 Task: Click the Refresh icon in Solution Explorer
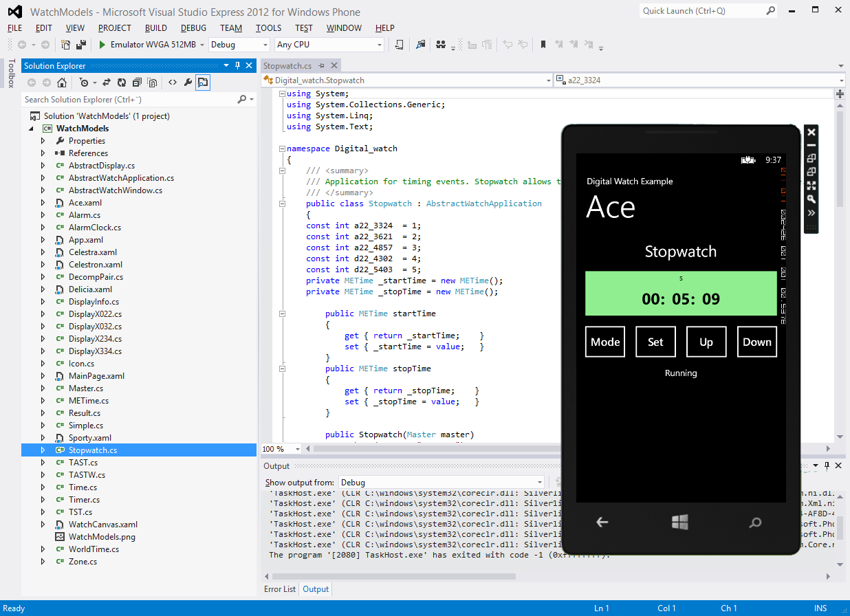[122, 82]
